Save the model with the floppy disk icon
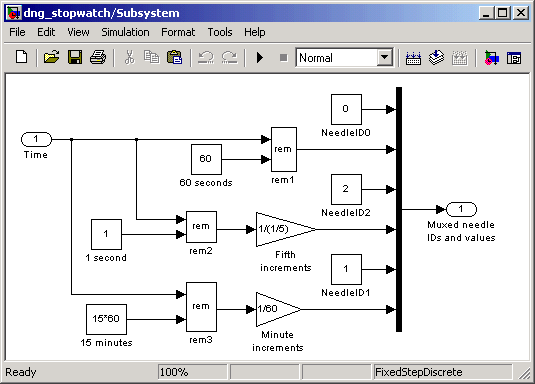Screen dimensions: 535x384 coord(75,57)
